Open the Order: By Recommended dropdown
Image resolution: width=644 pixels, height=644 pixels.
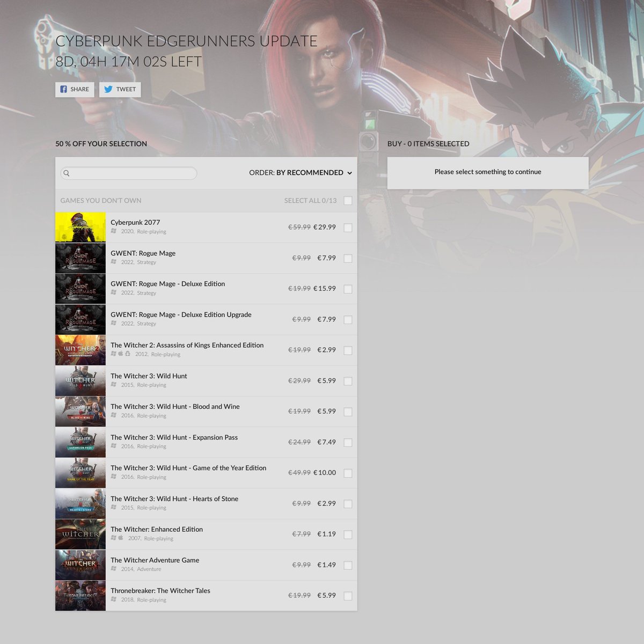click(x=301, y=173)
